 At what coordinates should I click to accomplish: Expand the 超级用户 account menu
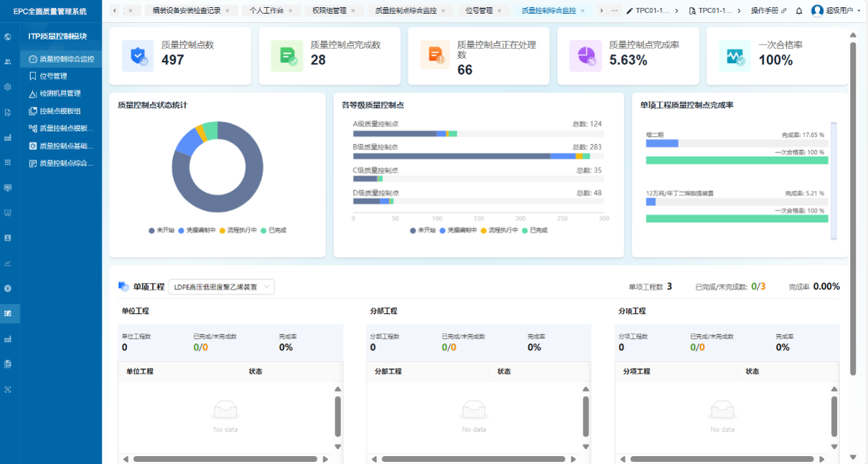click(x=837, y=11)
